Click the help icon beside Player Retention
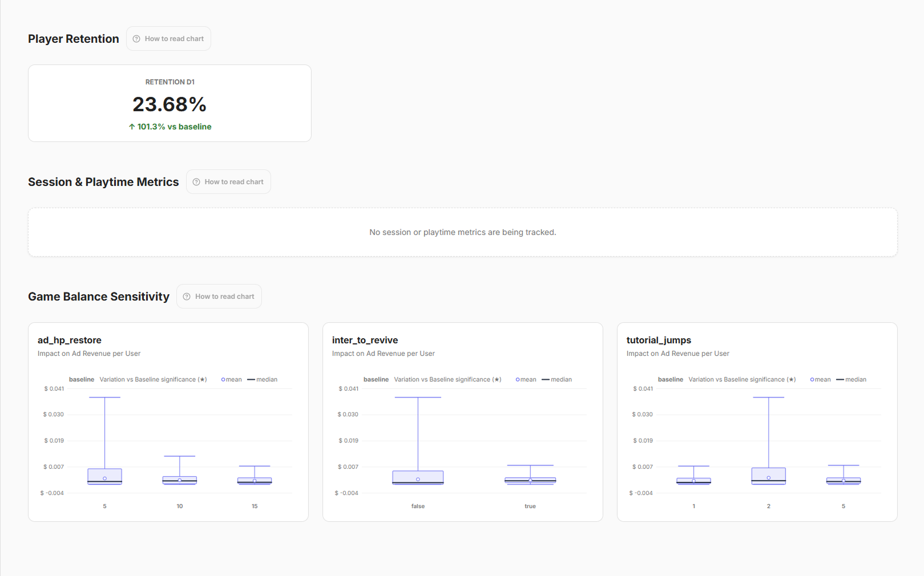Viewport: 924px width, 576px height. point(136,39)
